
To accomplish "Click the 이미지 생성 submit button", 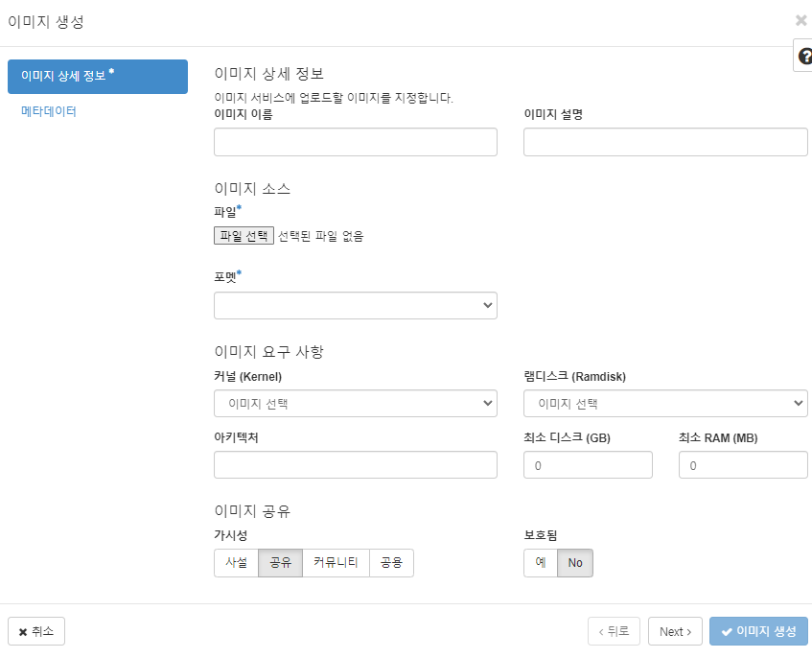I will click(x=758, y=631).
